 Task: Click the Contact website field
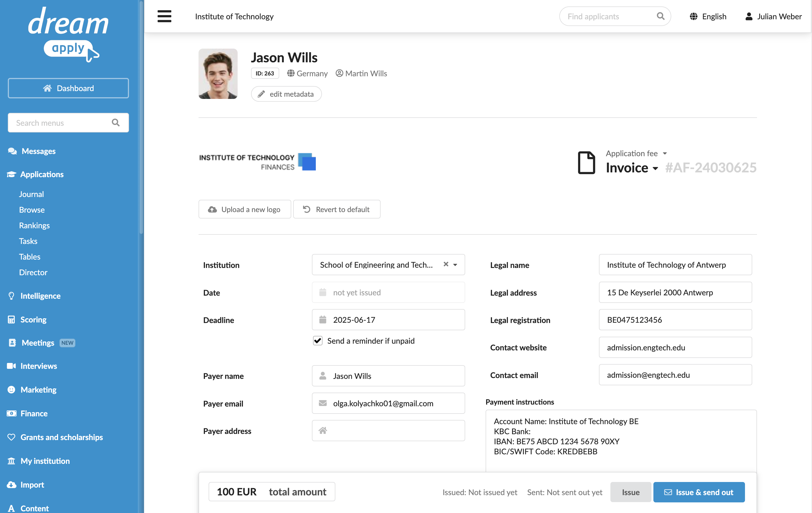[675, 347]
